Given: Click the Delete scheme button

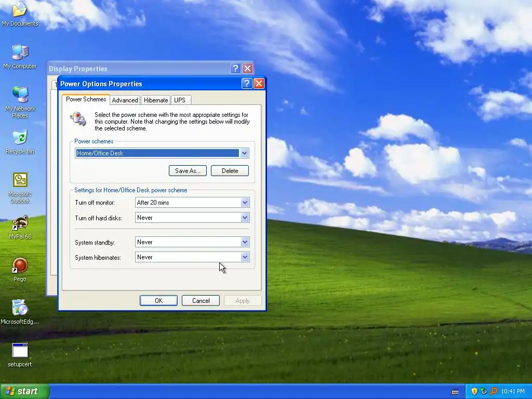Looking at the screenshot, I should point(230,170).
